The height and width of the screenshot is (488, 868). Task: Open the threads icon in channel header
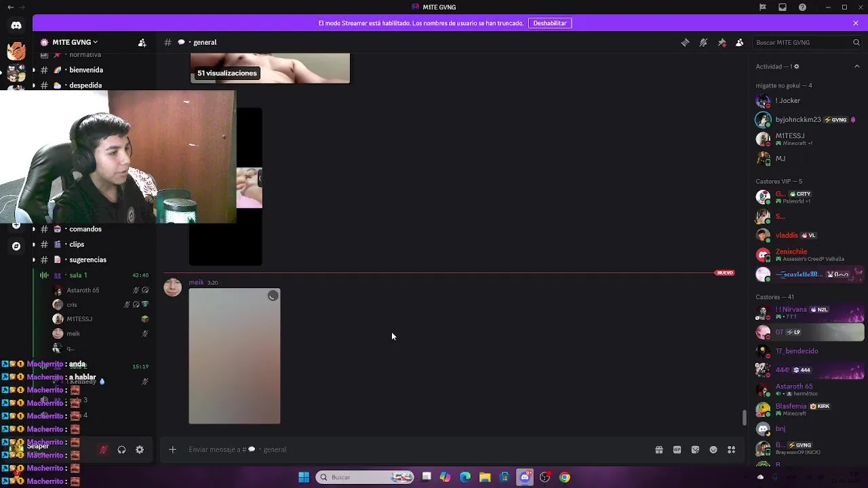point(685,42)
